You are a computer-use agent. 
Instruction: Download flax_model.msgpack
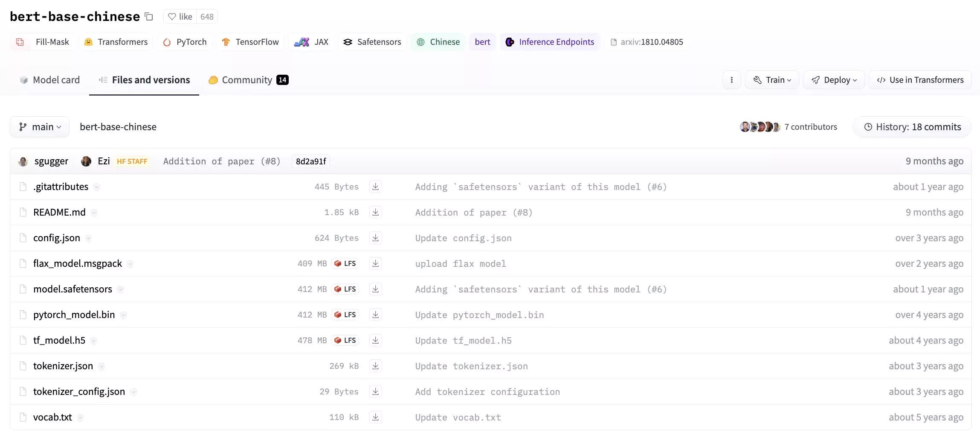pos(375,263)
